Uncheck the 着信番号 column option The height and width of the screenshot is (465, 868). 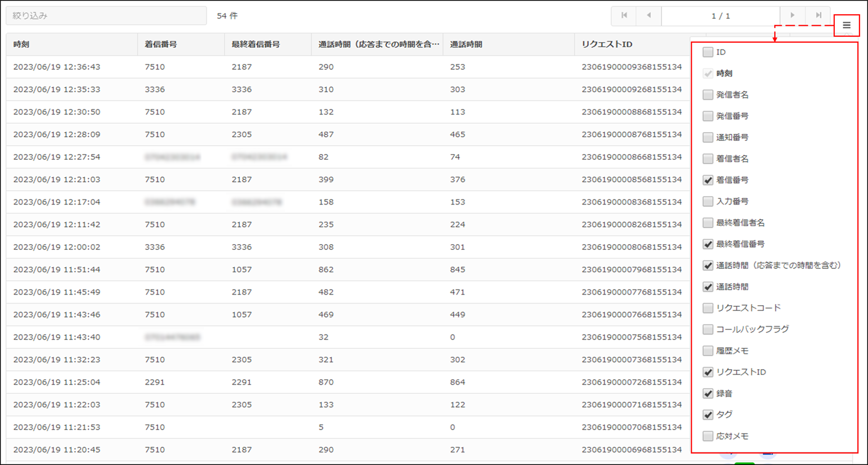click(708, 180)
